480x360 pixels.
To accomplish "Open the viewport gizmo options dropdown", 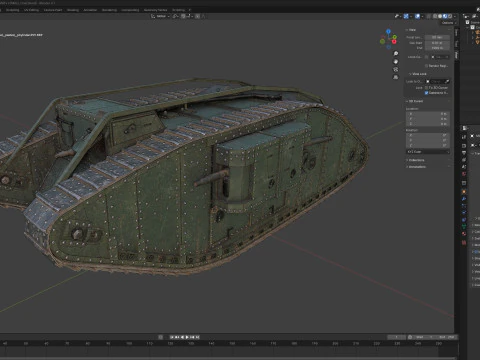I will coord(411,16).
